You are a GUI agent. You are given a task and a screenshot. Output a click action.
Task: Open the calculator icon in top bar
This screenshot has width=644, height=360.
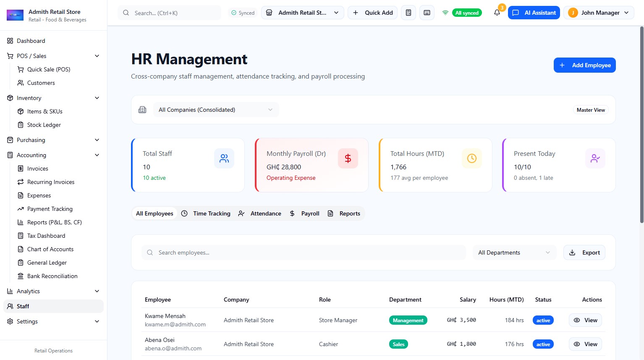[408, 13]
